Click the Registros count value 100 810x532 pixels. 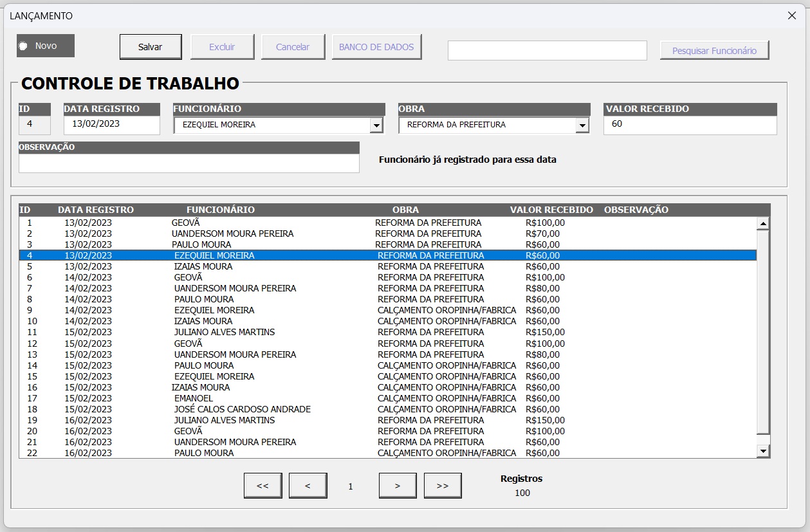pyautogui.click(x=522, y=493)
